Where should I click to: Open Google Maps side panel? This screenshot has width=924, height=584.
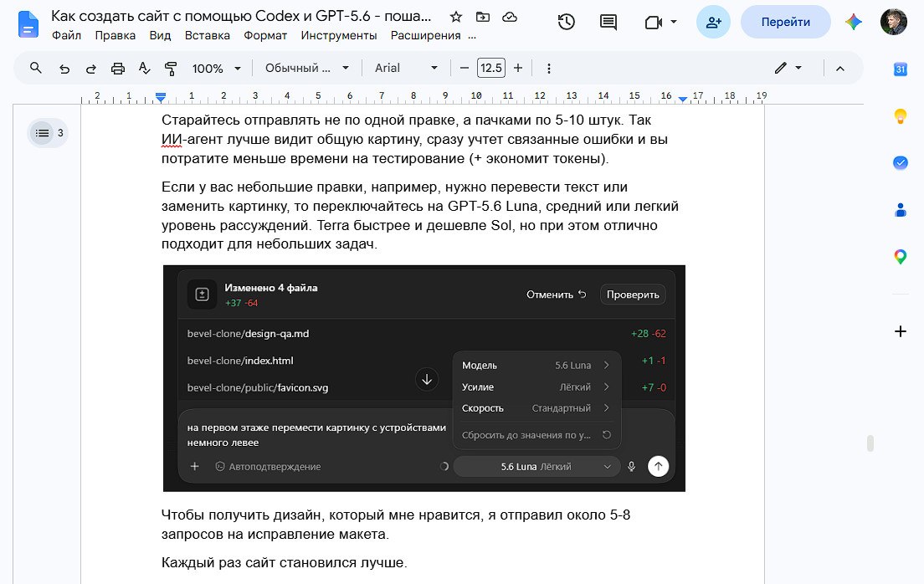tap(900, 257)
